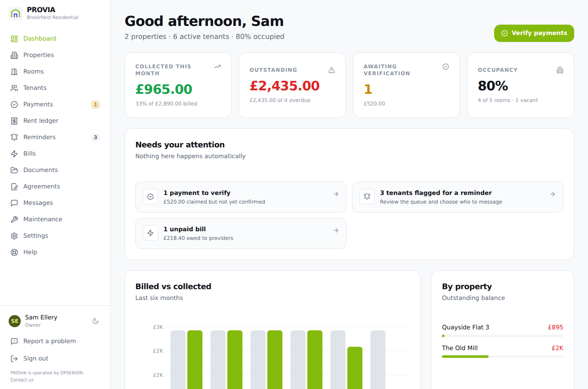Click the building icon on Occupancy card
Viewport: 588px width, 389px height.
click(560, 70)
